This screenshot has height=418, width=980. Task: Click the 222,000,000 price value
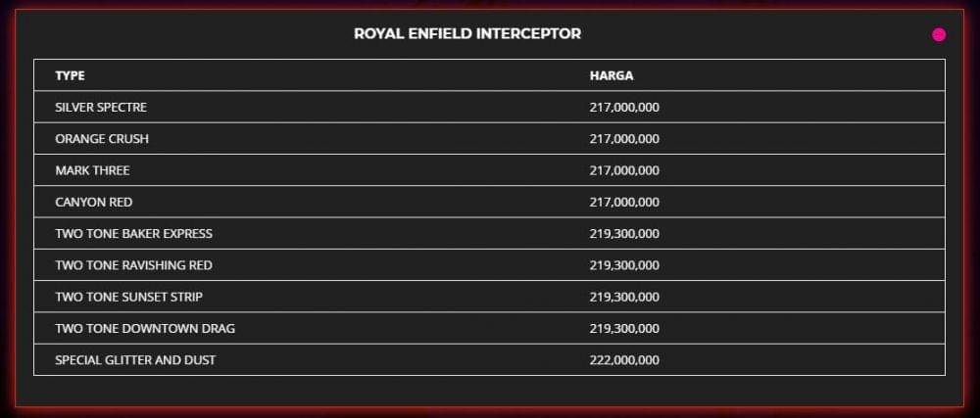click(624, 360)
